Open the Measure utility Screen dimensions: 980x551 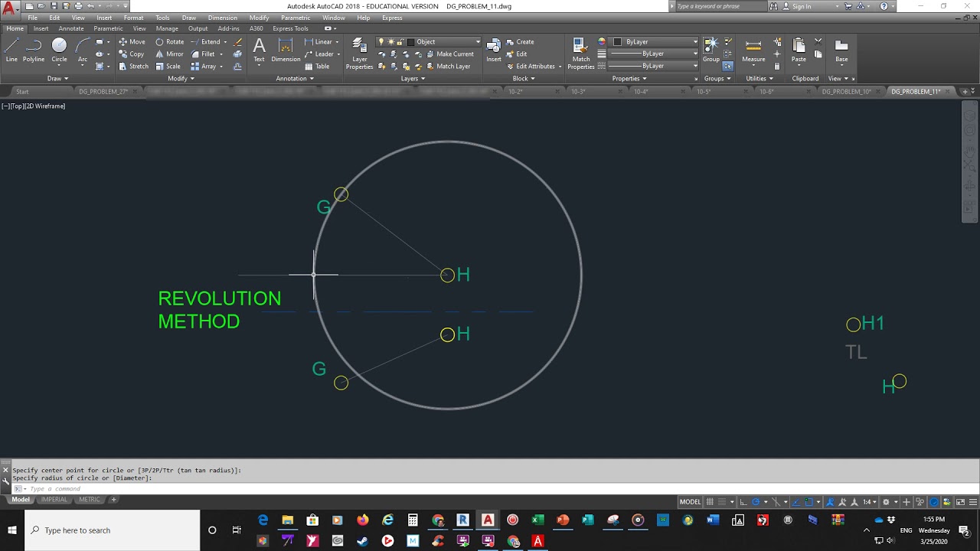pos(753,50)
